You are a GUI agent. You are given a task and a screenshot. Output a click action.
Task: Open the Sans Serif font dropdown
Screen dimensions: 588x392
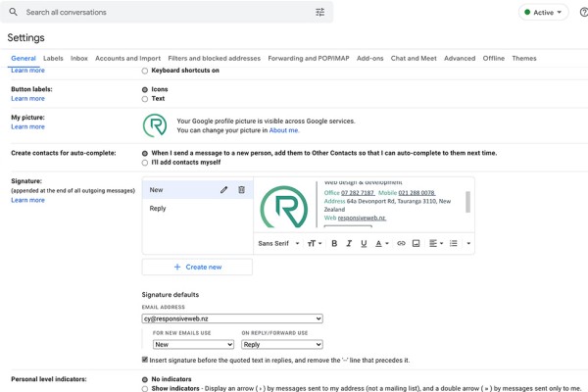pos(278,243)
